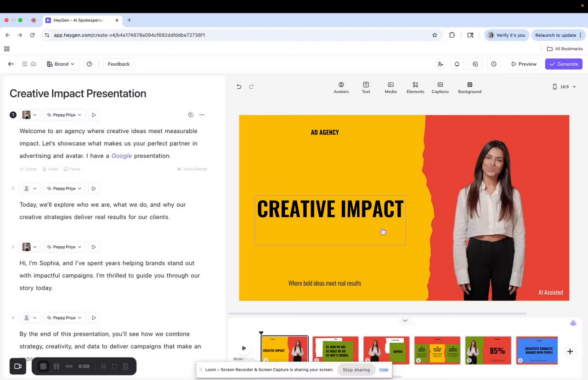Click the add collaborator icon
This screenshot has width=588, height=380.
(x=440, y=64)
